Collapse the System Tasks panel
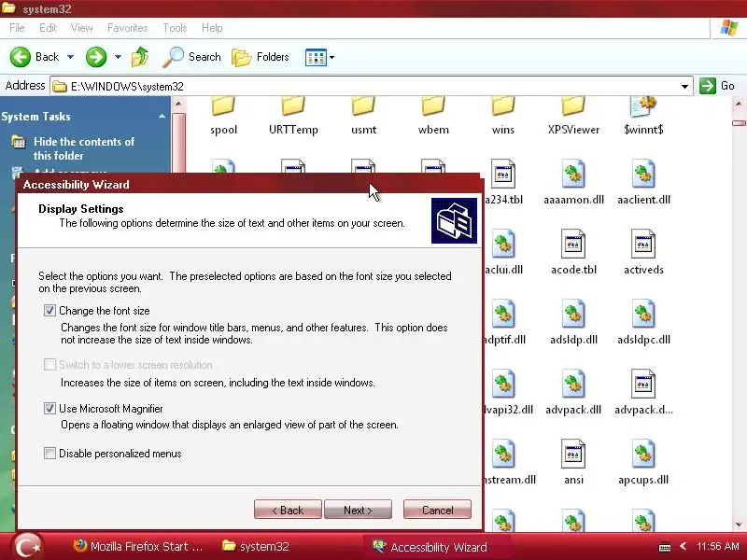 click(x=162, y=116)
